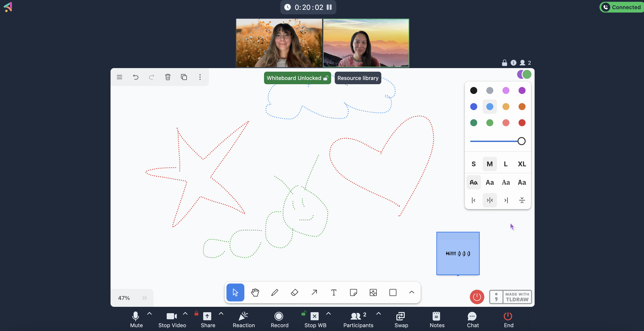Select the Text tool
644x331 pixels.
coord(333,292)
